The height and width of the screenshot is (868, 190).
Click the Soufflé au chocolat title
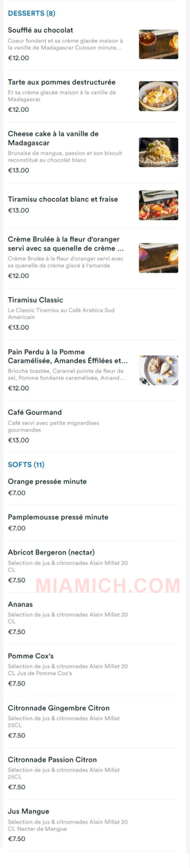point(41,30)
